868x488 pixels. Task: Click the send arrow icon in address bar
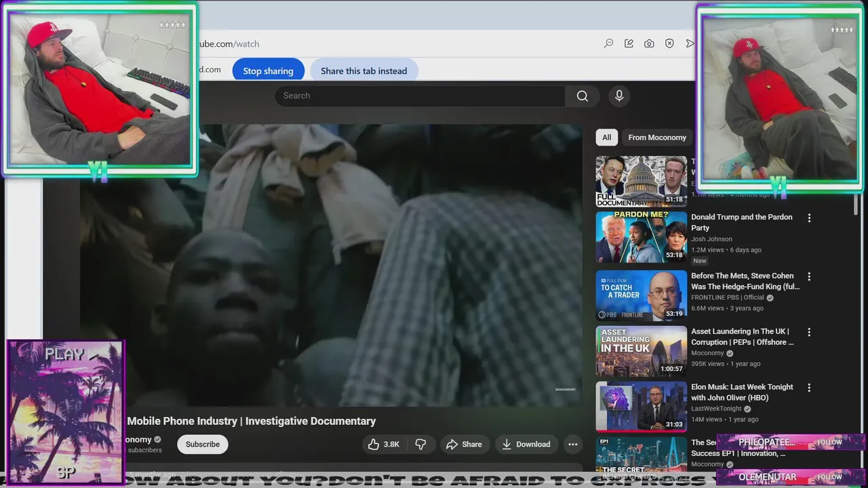[690, 43]
